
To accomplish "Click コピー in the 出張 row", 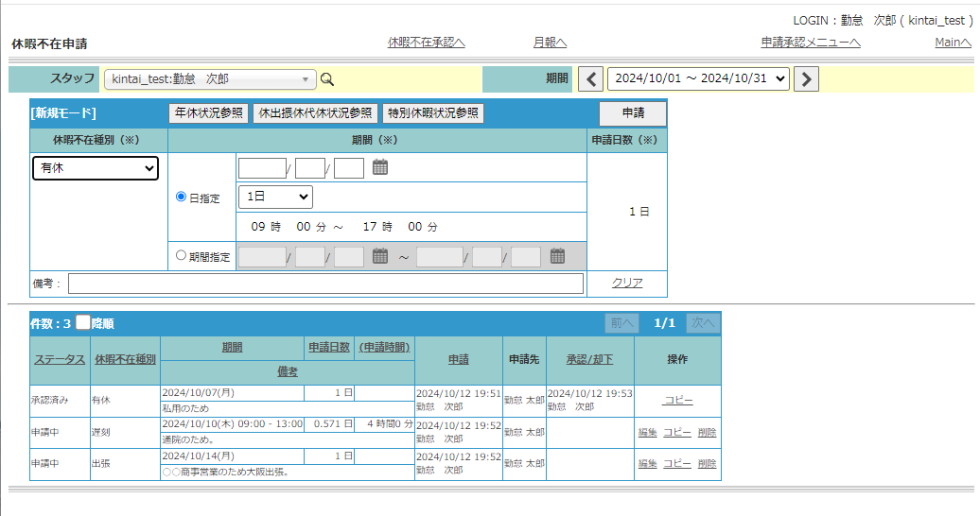I will pos(677,463).
